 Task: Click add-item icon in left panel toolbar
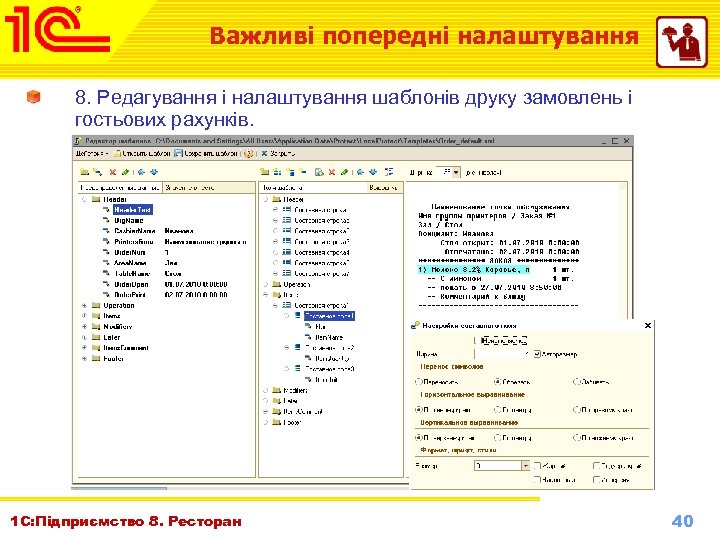point(97,172)
